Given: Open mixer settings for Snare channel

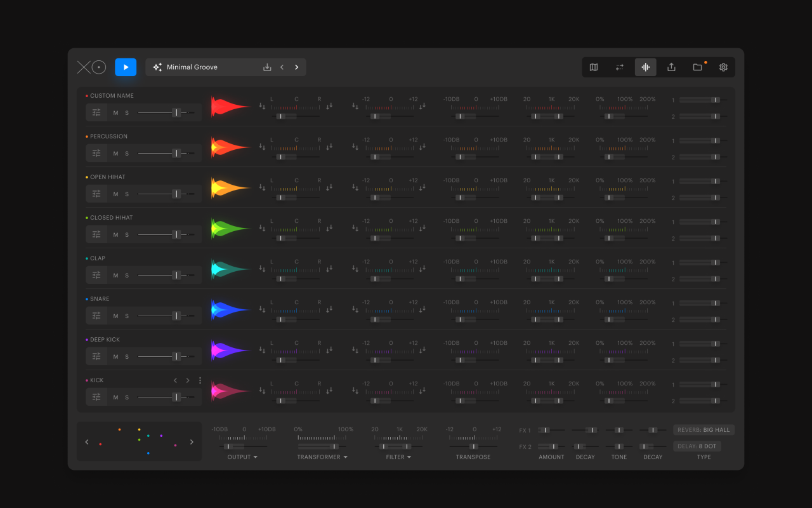Looking at the screenshot, I should click(96, 316).
